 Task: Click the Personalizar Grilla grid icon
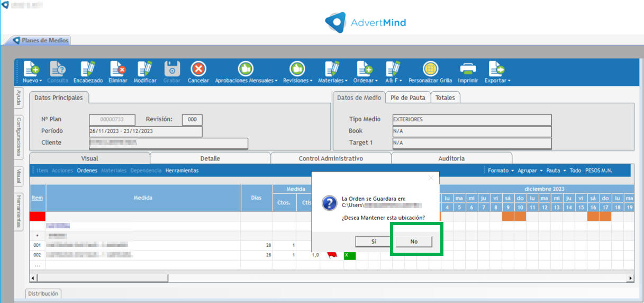[430, 69]
